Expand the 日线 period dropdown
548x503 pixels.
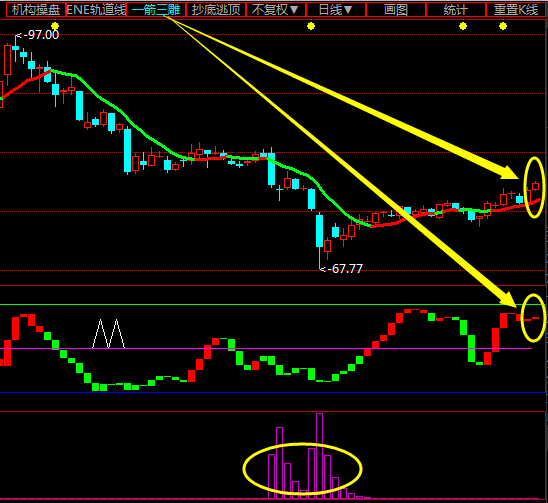pos(336,9)
